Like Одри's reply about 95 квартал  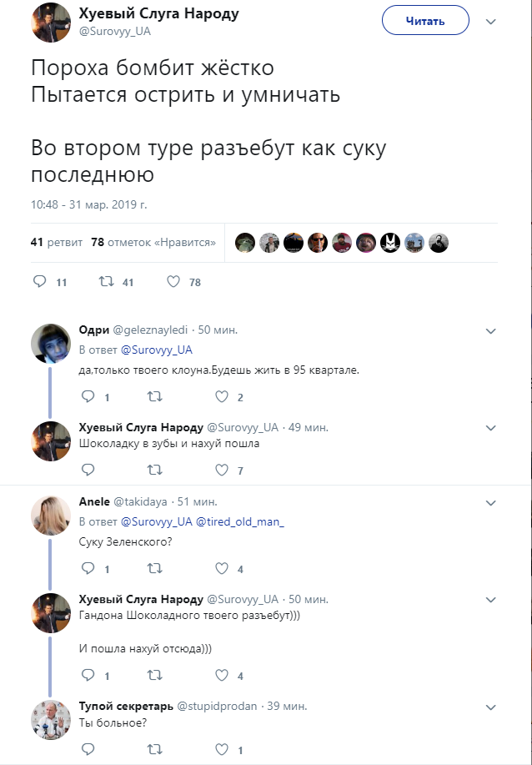pos(222,397)
